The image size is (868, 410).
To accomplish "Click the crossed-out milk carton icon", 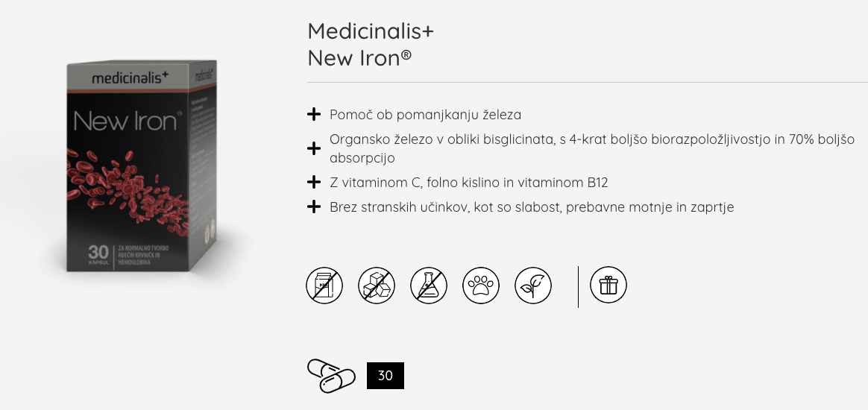I will [324, 286].
